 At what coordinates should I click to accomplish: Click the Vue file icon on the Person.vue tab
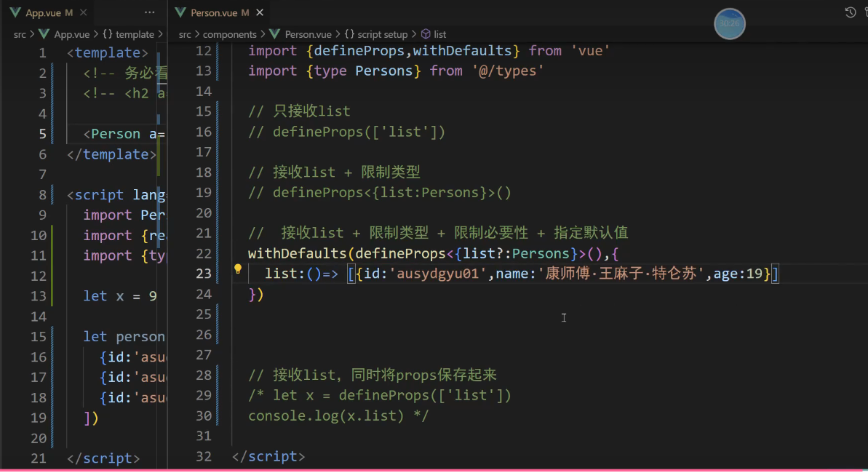(x=180, y=12)
